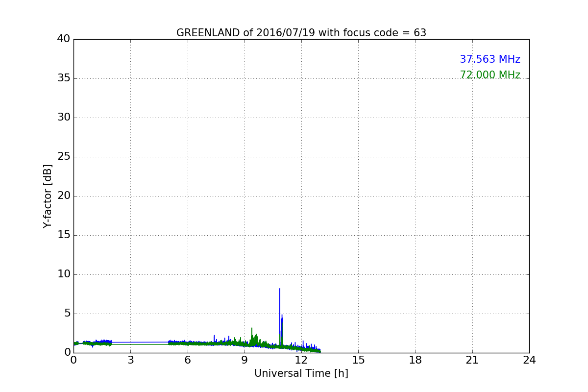This screenshot has height=392, width=588.
Task: Click y-axis tick label 15
Action: tap(64, 235)
